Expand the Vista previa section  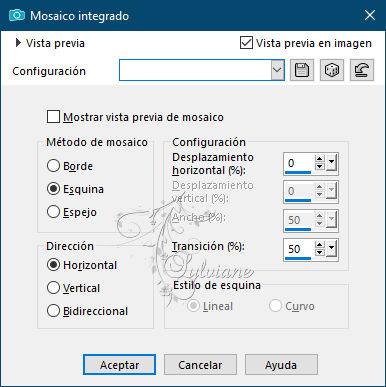tap(18, 43)
